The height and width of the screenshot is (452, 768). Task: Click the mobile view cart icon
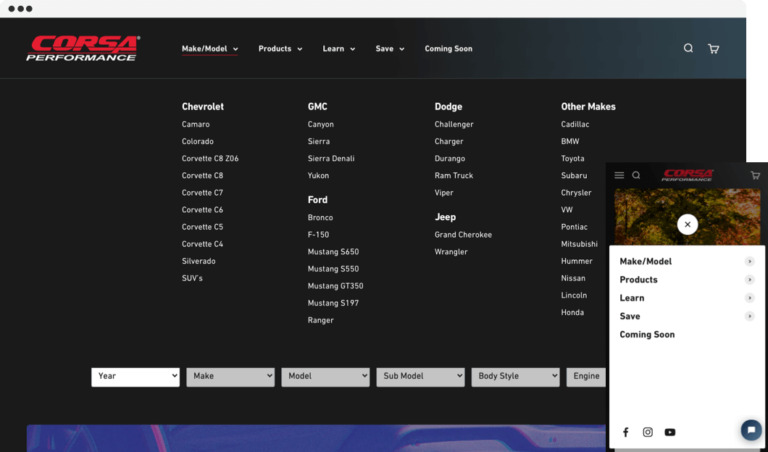coord(755,175)
